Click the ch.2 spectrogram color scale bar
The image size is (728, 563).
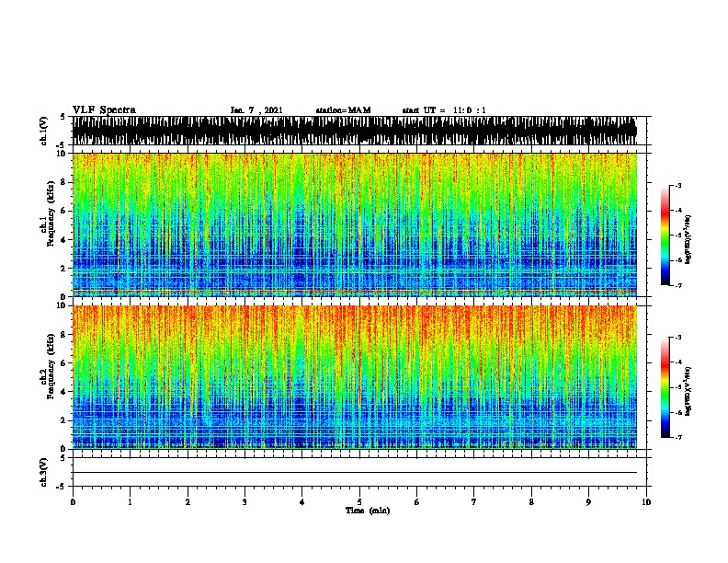(x=665, y=387)
